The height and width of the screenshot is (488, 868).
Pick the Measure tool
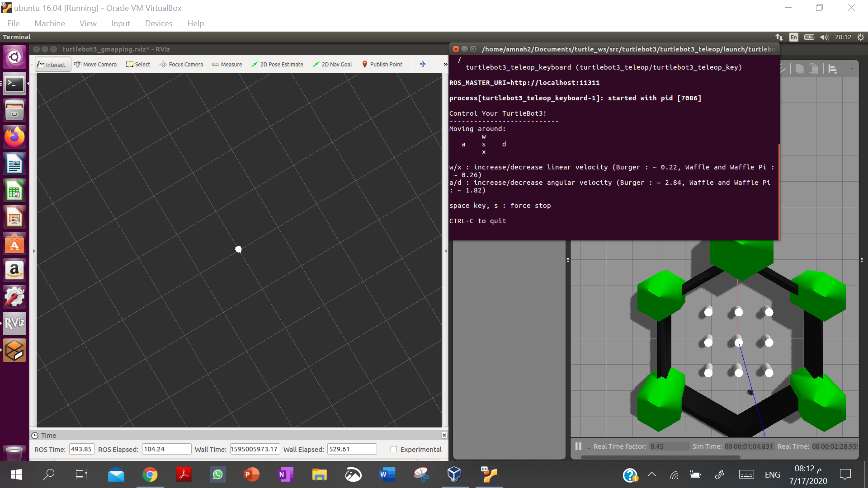(227, 65)
